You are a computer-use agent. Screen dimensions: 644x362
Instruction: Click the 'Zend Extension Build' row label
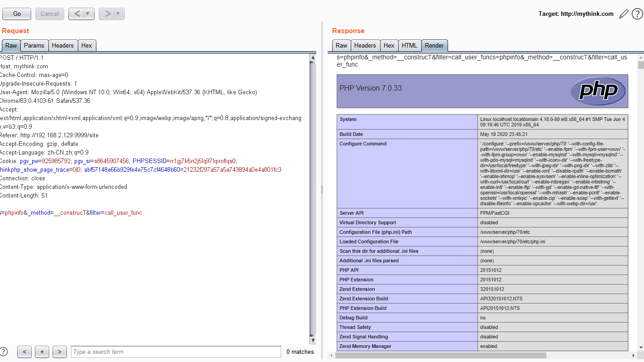coord(364,299)
